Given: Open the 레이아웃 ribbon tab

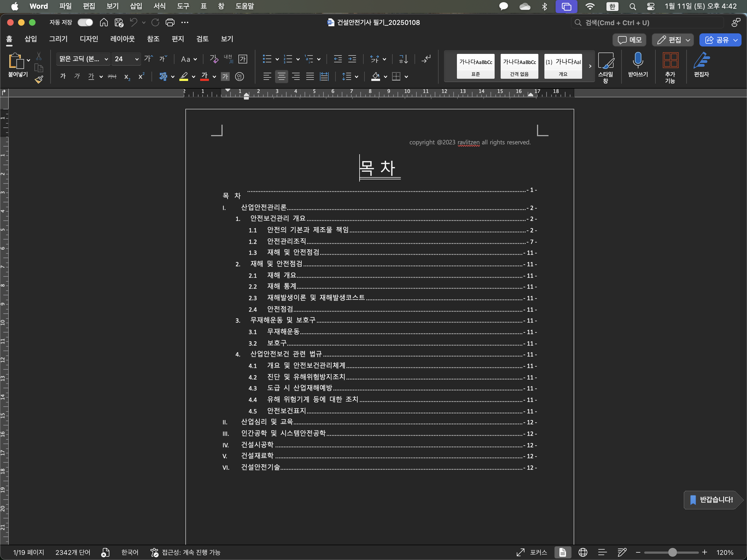Looking at the screenshot, I should tap(122, 39).
